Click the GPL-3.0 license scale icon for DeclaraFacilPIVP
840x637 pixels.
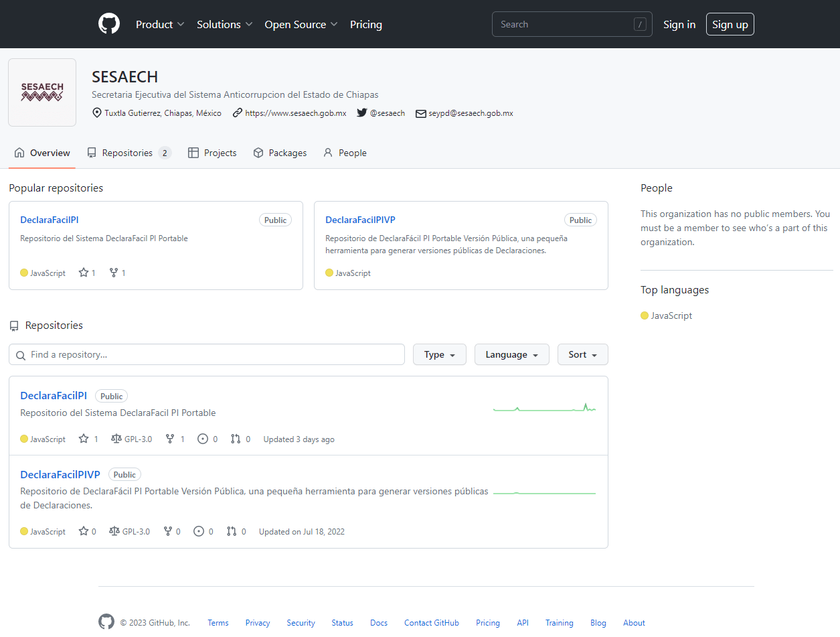pyautogui.click(x=114, y=531)
